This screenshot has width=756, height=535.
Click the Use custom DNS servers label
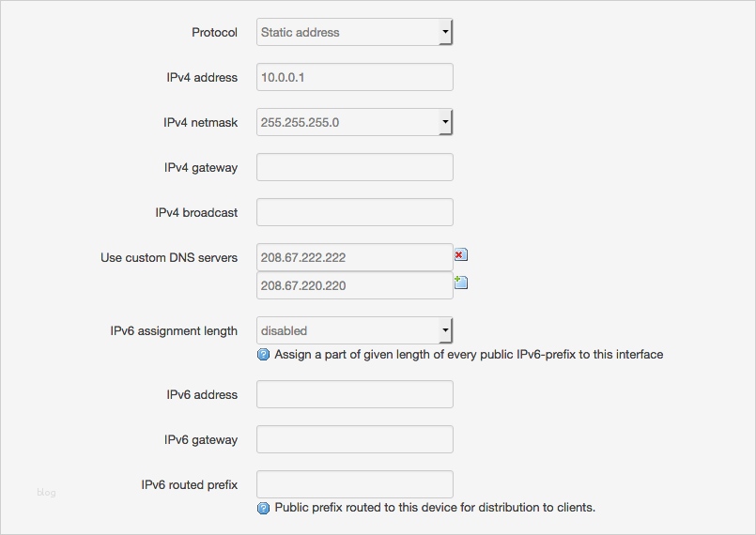169,257
